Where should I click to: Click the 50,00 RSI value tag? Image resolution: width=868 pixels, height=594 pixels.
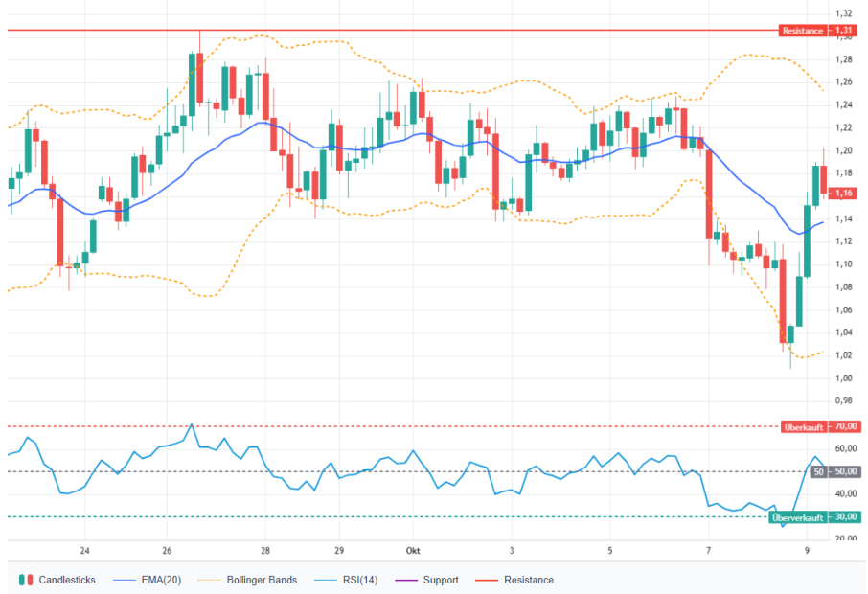click(846, 471)
